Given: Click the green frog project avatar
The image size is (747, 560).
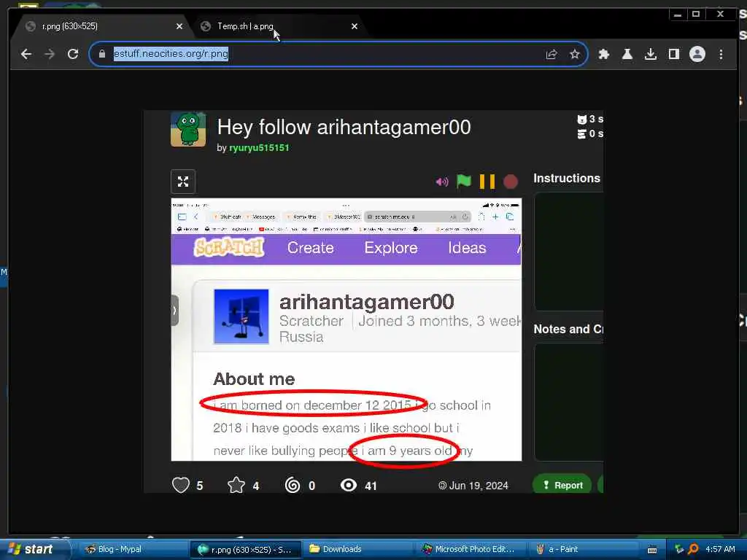Looking at the screenshot, I should [188, 129].
